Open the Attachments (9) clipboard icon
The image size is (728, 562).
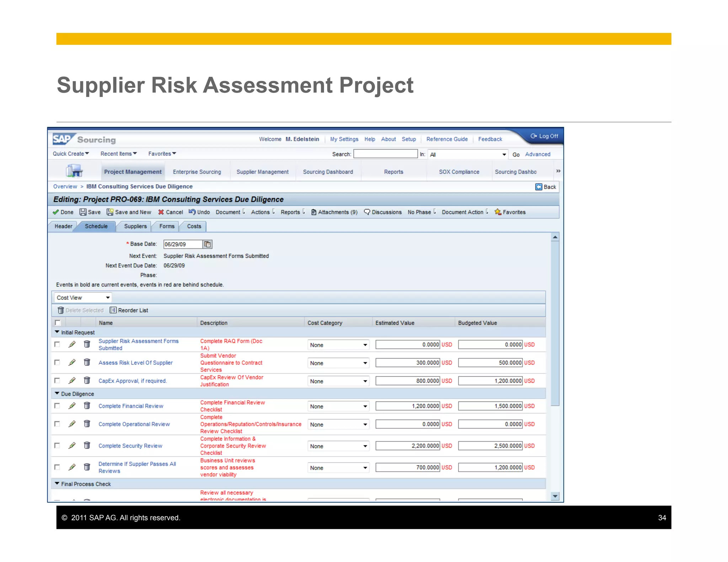(x=314, y=212)
